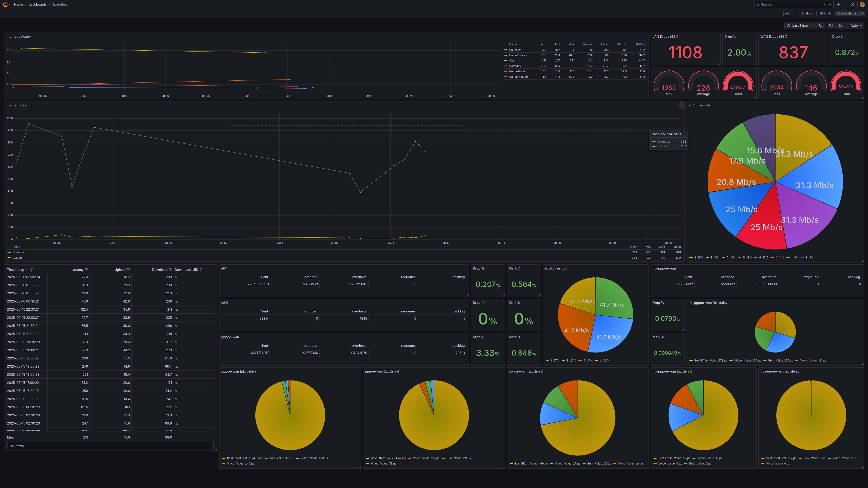Click Exit edit
The image size is (868, 488).
pyautogui.click(x=825, y=14)
